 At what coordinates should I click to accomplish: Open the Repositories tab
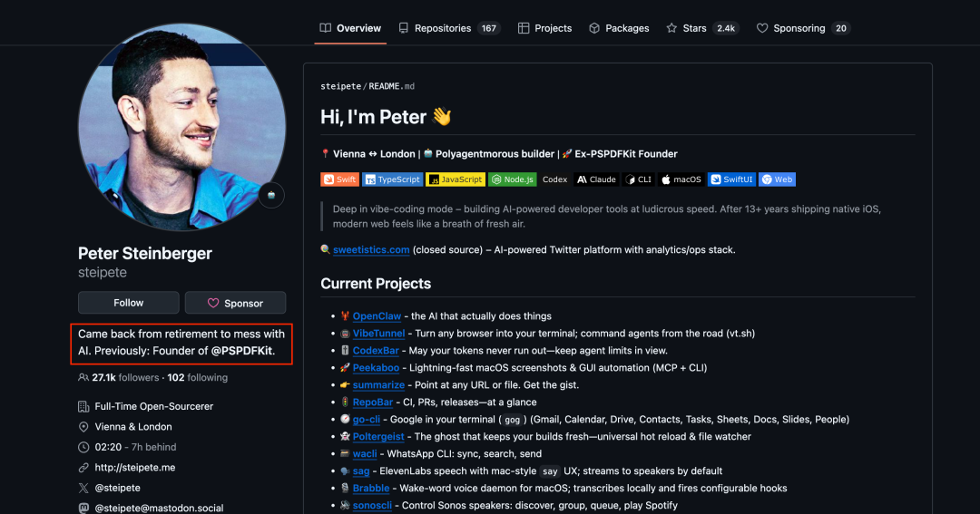click(x=449, y=28)
